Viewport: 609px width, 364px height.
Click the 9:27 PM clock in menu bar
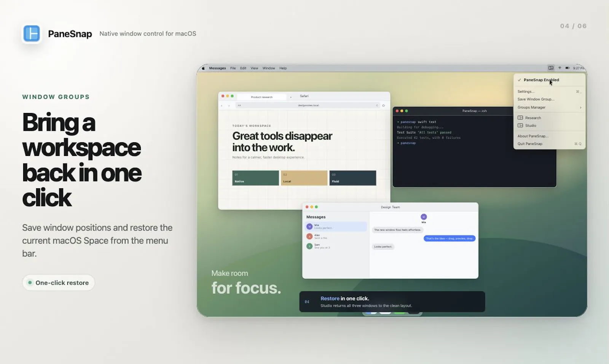579,68
